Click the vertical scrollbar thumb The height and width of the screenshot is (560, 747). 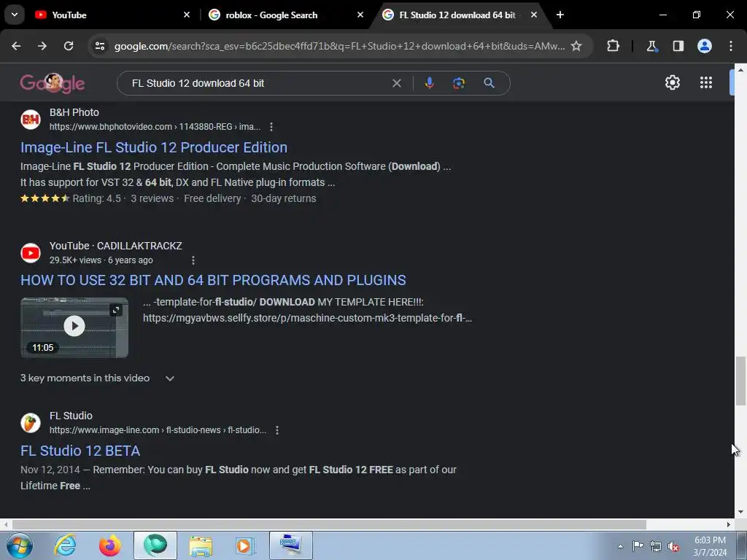740,381
